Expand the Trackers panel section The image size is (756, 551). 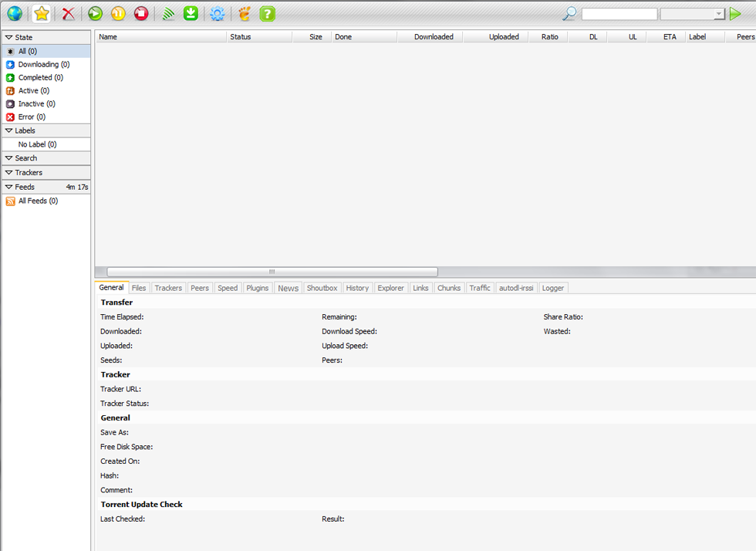point(9,173)
